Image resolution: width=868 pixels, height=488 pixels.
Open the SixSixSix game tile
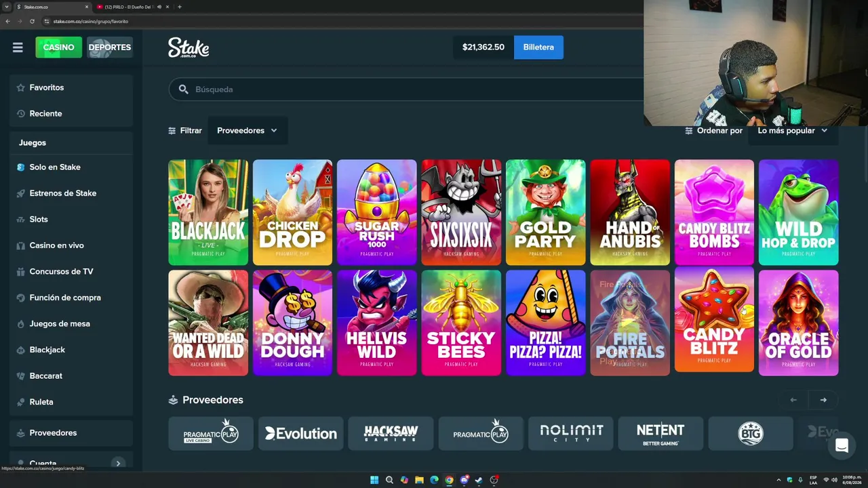[x=461, y=212]
